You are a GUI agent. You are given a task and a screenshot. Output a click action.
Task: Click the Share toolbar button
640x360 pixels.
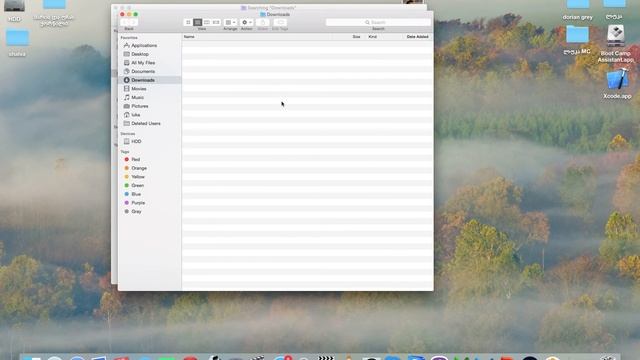[x=263, y=22]
